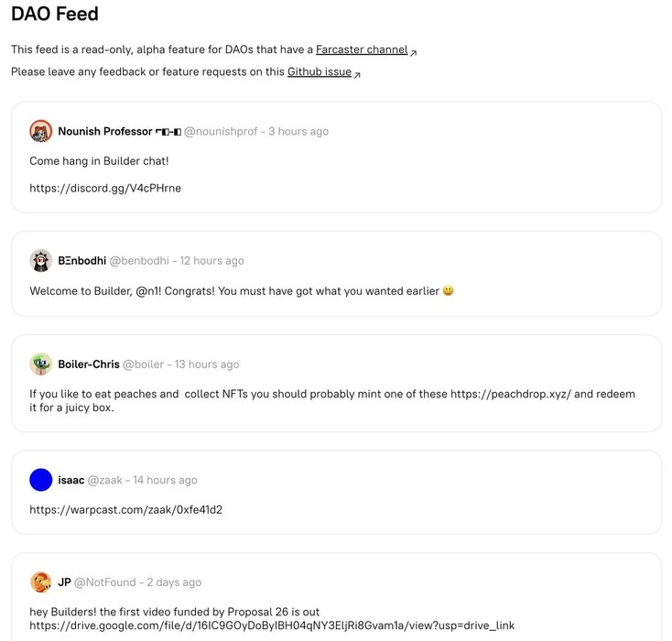
Task: Click the Nouns glasses badge after Nounish Professor
Action: 168,132
